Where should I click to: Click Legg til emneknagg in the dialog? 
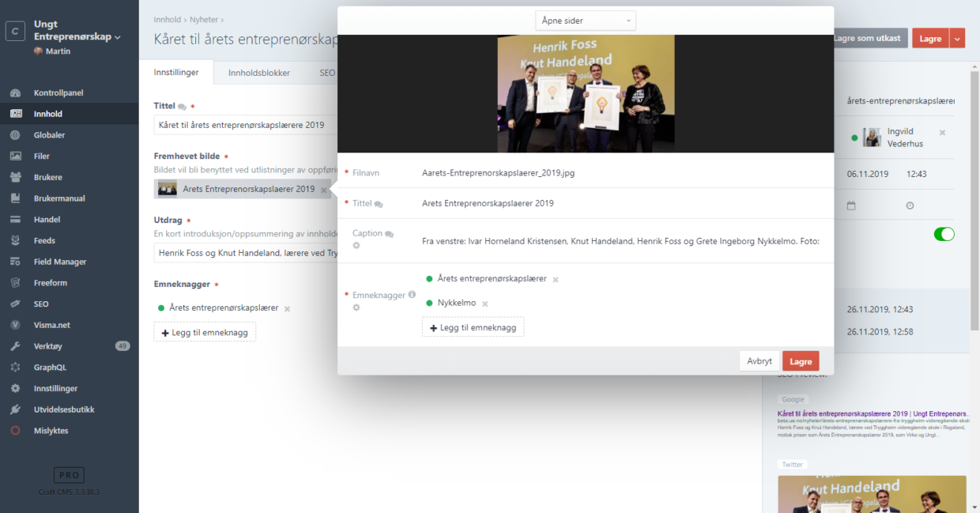473,327
